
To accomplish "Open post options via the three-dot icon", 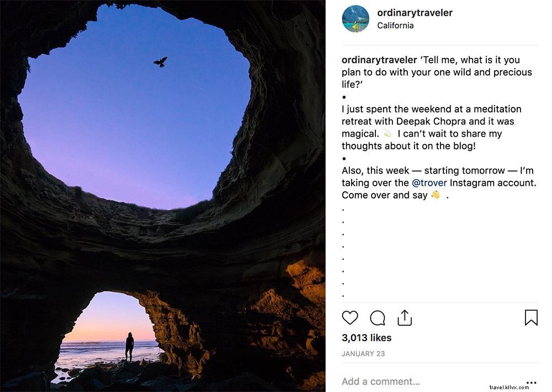I will [532, 382].
